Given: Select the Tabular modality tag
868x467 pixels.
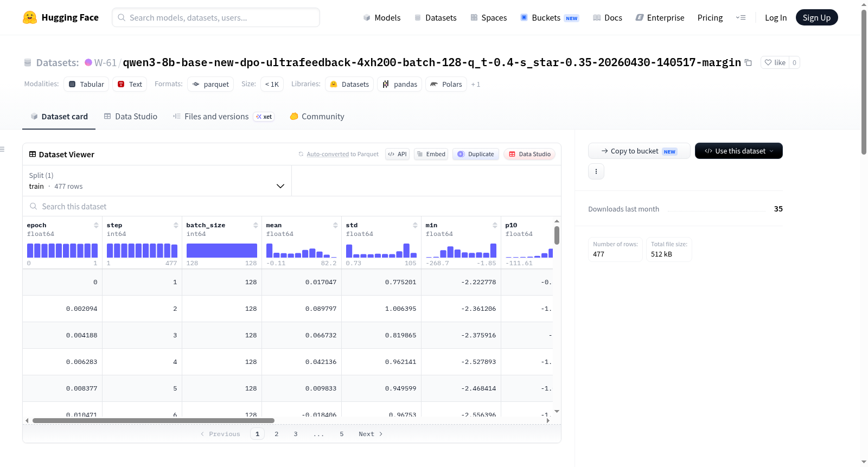Looking at the screenshot, I should coord(86,84).
